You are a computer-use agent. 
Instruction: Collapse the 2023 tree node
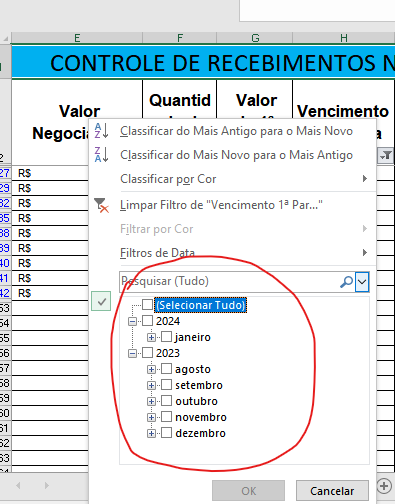click(x=132, y=353)
